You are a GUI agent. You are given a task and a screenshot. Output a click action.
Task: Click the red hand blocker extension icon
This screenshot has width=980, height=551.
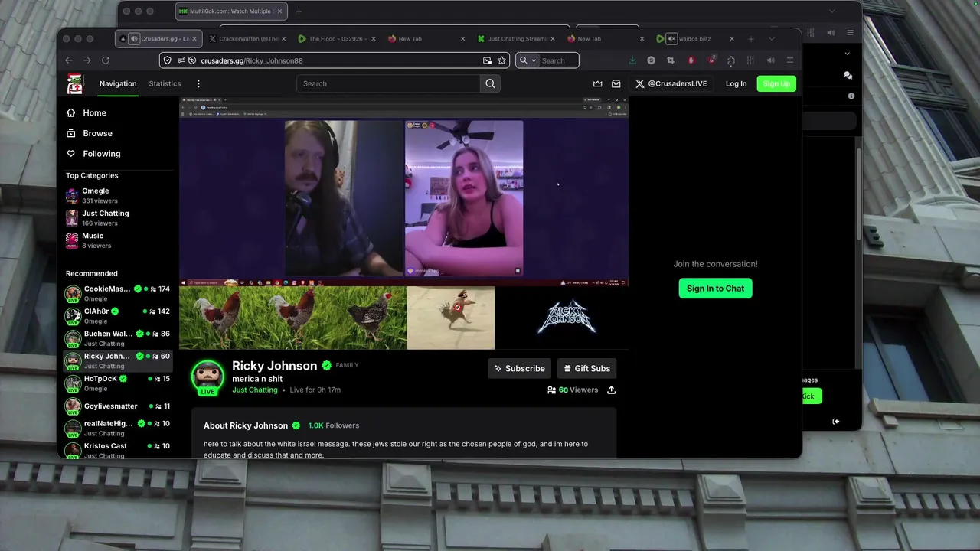click(x=691, y=60)
